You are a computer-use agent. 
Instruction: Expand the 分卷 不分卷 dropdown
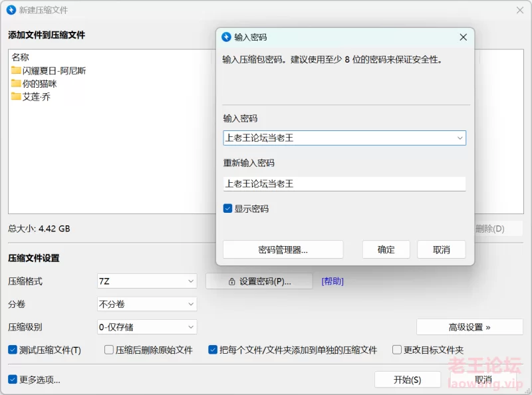(147, 304)
